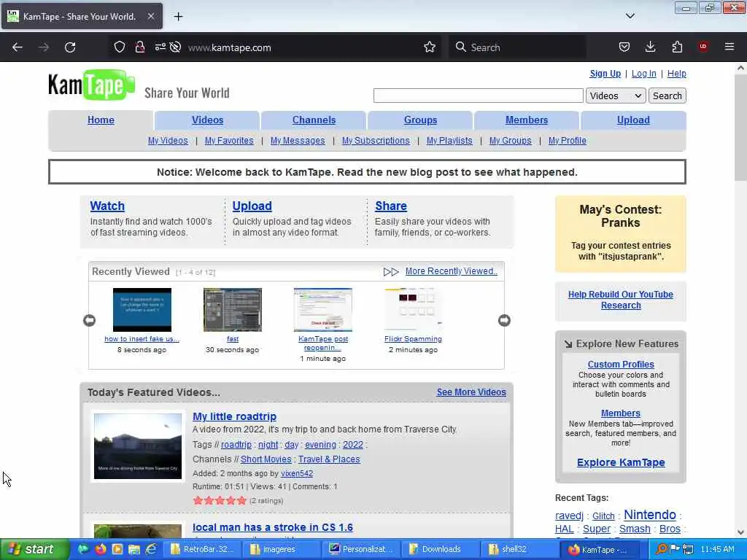Open the extensions puzzle icon
Image resolution: width=747 pixels, height=560 pixels.
[677, 47]
